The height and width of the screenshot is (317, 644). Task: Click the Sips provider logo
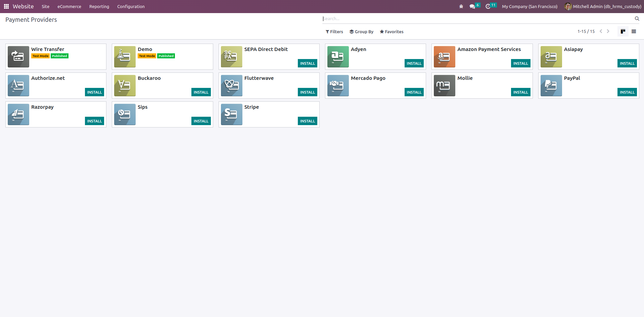click(125, 114)
